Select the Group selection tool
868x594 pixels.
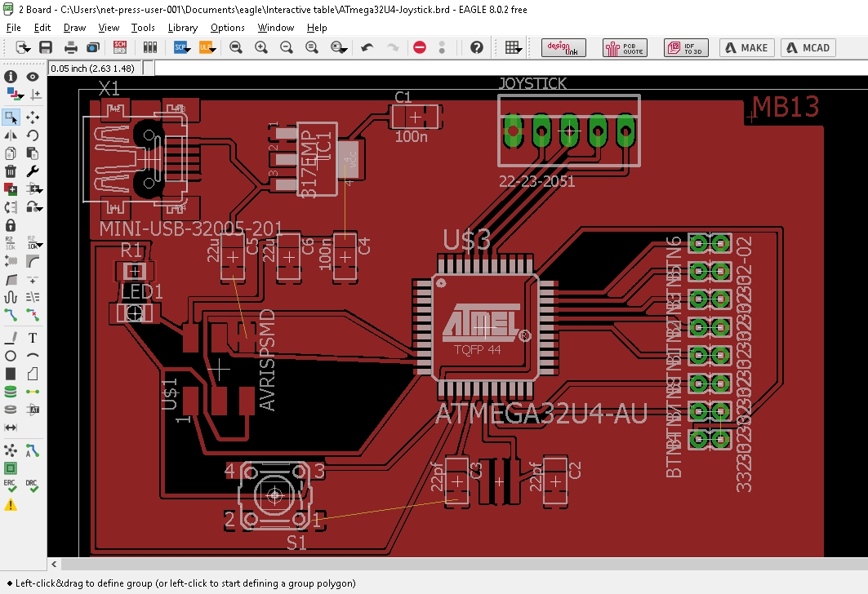point(11,117)
